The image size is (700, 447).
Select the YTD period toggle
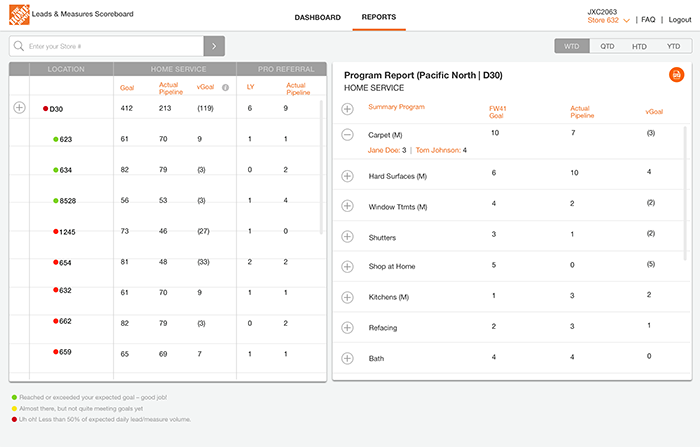coord(673,46)
